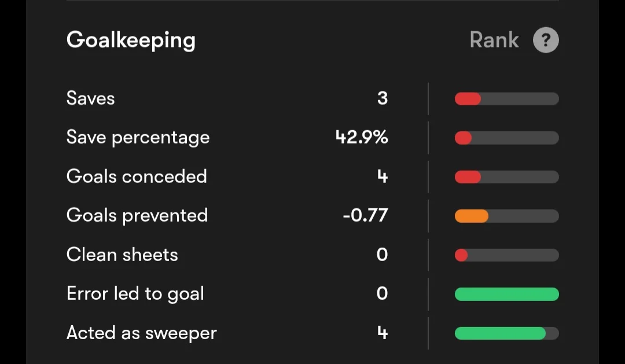Click the full green Error led to goal bar
Screen dimensions: 625x364
(506, 294)
